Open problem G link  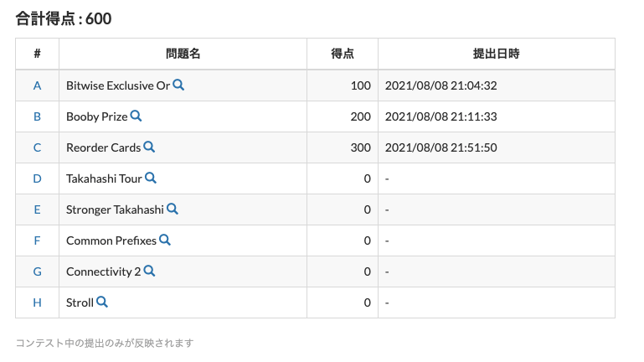click(x=37, y=271)
